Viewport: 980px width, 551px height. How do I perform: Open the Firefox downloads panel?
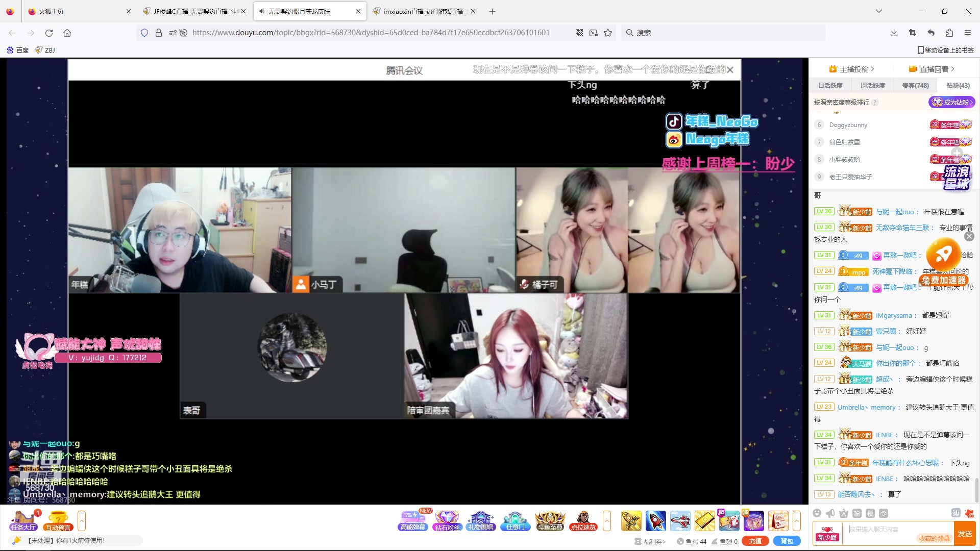[894, 33]
